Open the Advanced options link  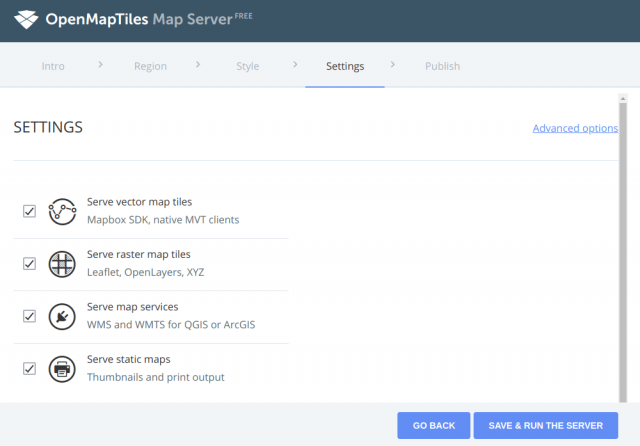point(574,128)
